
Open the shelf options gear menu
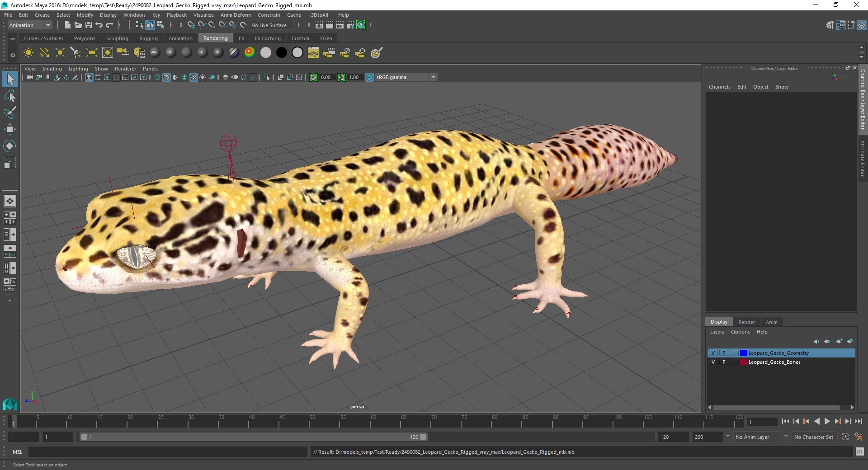[13, 55]
